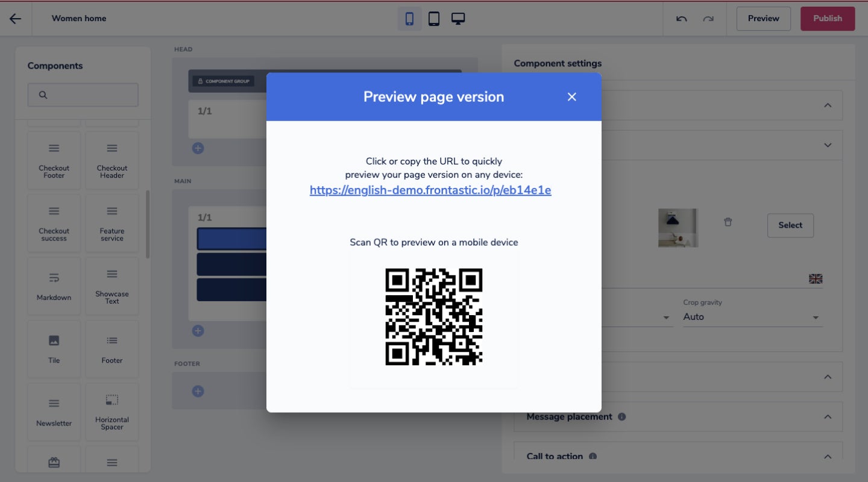The height and width of the screenshot is (482, 868).
Task: Focus the Components search field
Action: (83, 95)
